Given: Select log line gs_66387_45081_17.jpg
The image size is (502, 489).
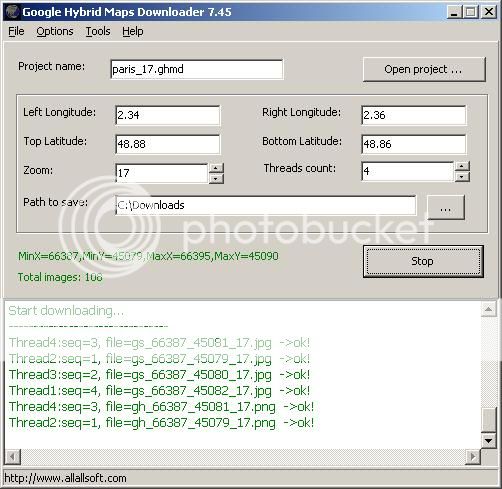Looking at the screenshot, I should click(159, 343).
